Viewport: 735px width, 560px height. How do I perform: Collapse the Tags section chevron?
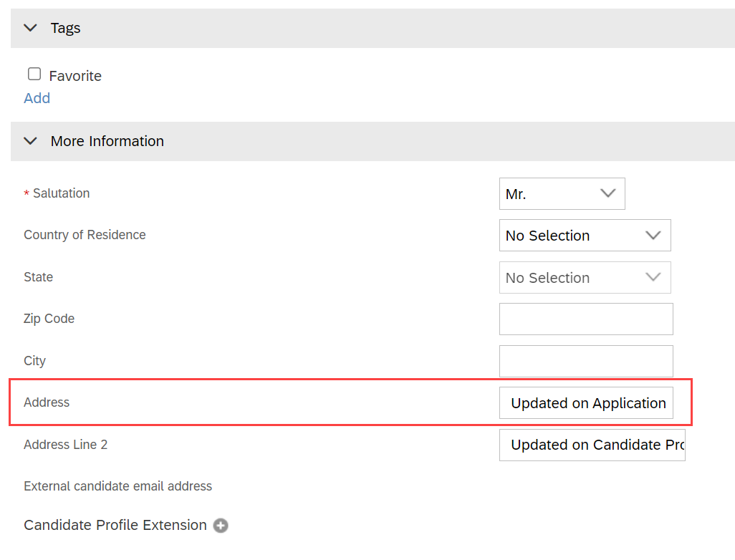[31, 28]
